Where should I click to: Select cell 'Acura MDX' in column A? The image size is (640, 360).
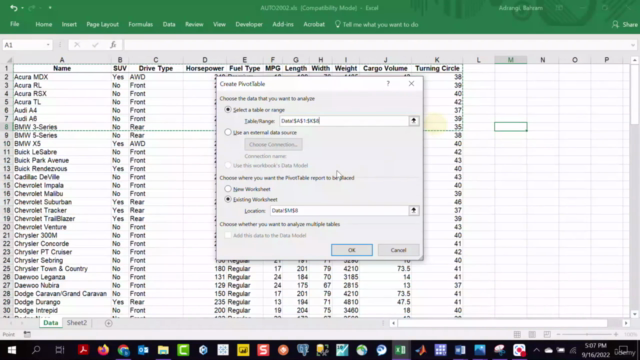pyautogui.click(x=62, y=77)
